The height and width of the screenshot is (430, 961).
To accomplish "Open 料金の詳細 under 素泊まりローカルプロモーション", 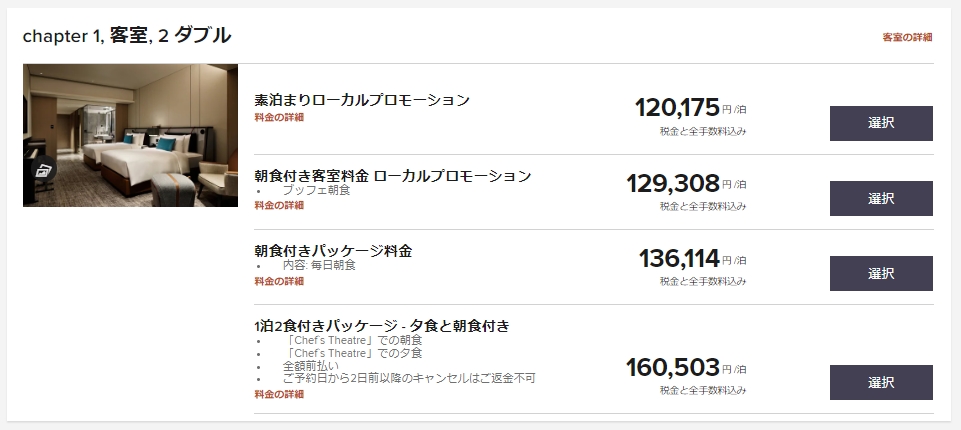I will pos(279,118).
